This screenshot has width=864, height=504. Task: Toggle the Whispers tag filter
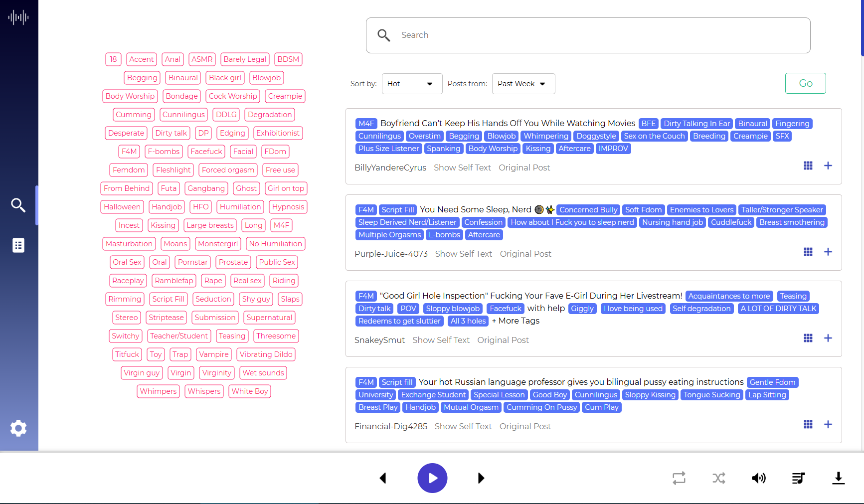click(x=204, y=391)
